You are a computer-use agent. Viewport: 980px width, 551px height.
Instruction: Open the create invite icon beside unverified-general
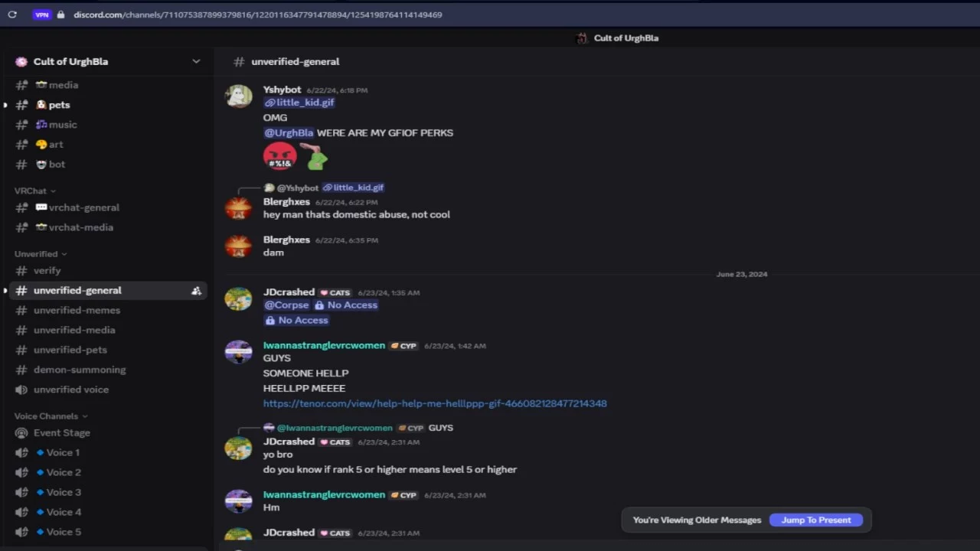196,291
